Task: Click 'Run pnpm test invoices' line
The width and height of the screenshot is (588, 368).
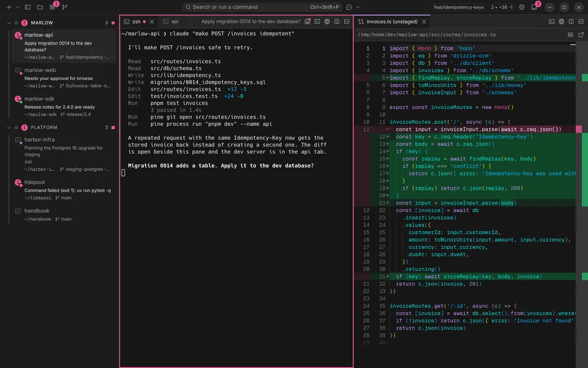Action: (168, 103)
